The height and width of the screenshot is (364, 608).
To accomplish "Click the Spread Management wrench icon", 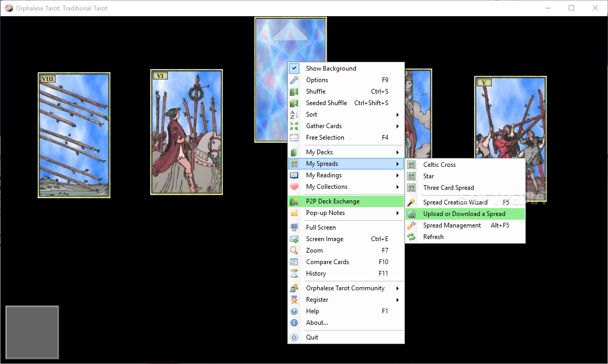I will coord(411,225).
